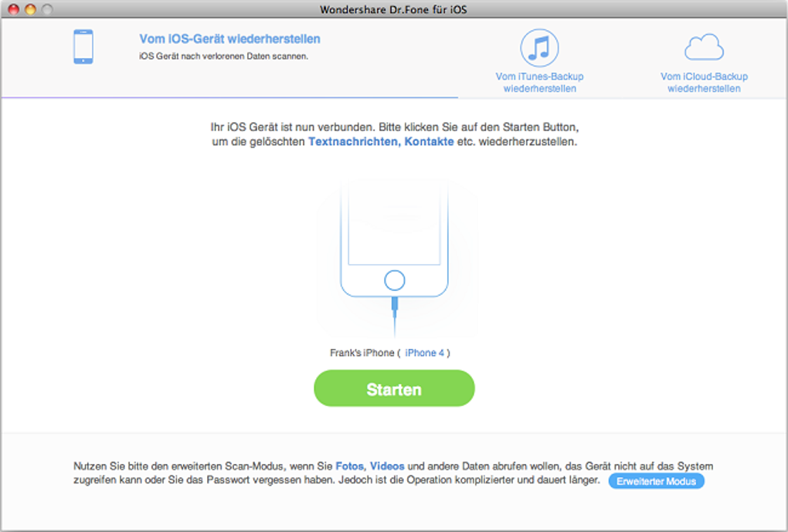Click the Kontakte link text
The height and width of the screenshot is (532, 788).
(x=430, y=141)
